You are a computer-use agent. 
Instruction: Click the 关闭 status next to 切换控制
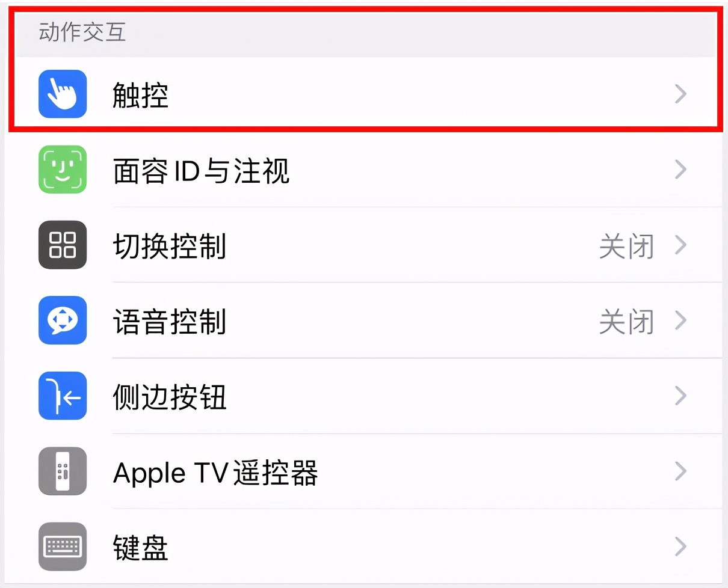(x=626, y=245)
